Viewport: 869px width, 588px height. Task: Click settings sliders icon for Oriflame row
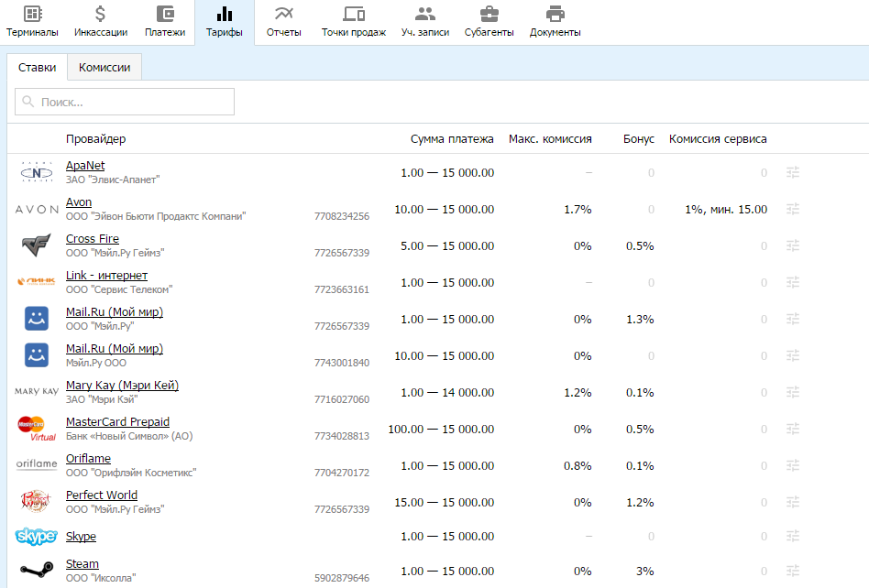coord(793,465)
